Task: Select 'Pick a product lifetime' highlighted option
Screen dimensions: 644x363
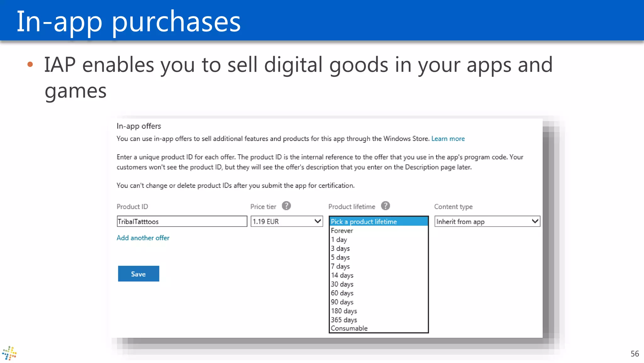Action: click(x=379, y=222)
